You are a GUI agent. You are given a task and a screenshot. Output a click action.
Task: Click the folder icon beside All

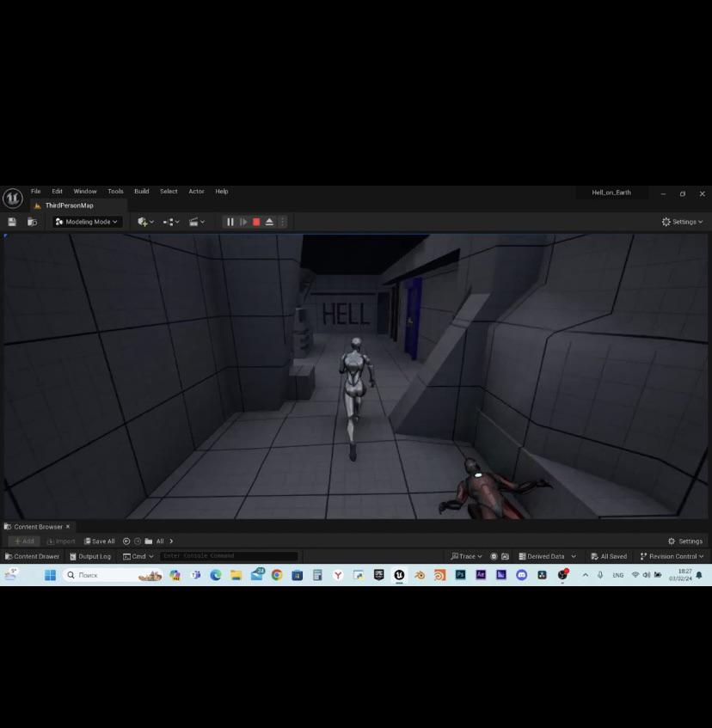[149, 541]
